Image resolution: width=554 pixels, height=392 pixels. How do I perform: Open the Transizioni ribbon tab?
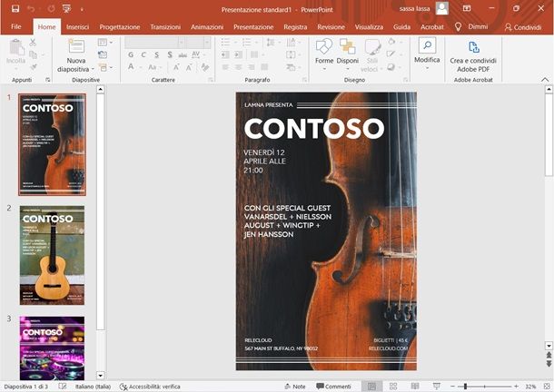(165, 27)
